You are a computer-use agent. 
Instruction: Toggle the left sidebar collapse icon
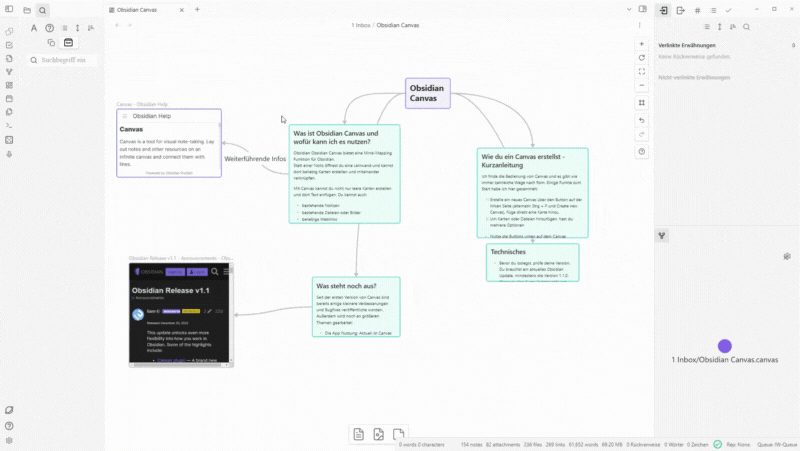pyautogui.click(x=9, y=9)
